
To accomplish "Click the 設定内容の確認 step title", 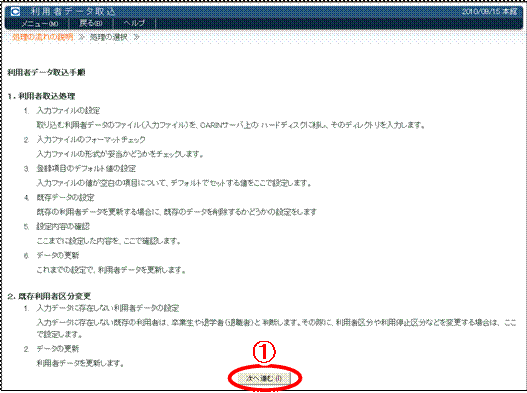I will pyautogui.click(x=63, y=226).
